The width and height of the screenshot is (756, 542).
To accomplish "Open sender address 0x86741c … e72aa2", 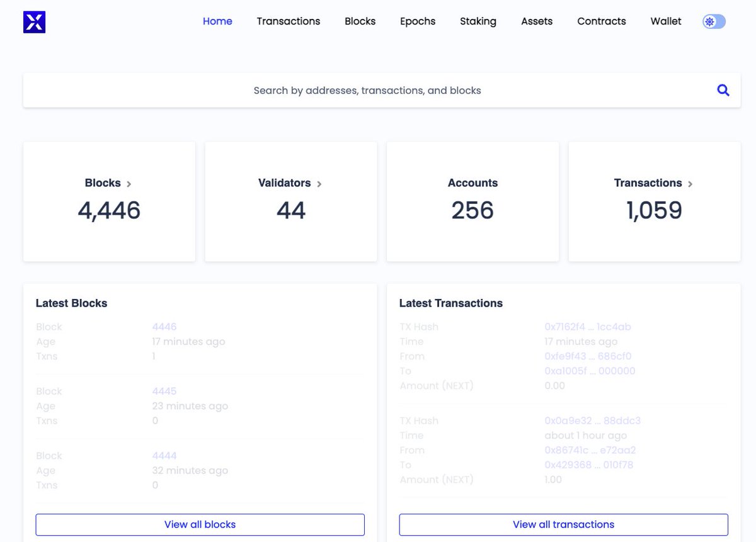I will tap(590, 450).
